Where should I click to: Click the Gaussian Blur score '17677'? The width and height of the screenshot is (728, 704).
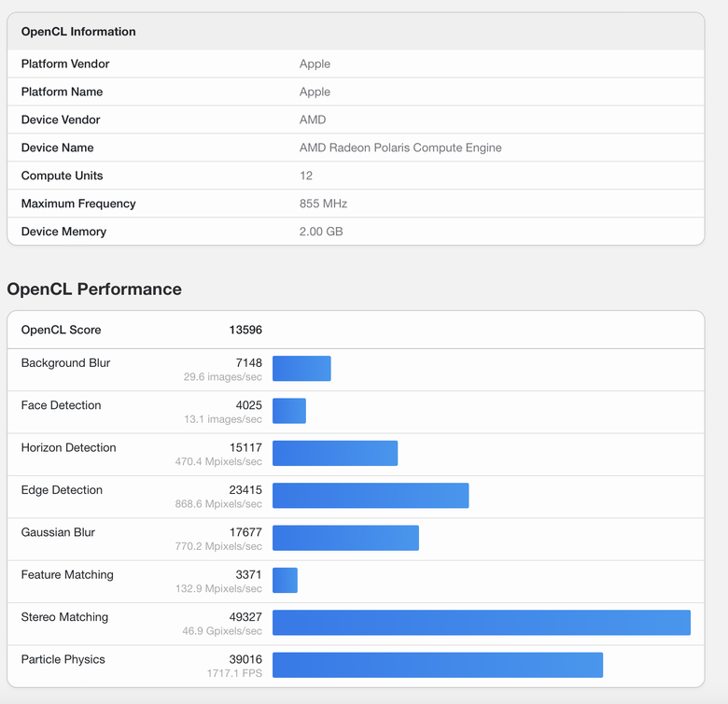[245, 532]
